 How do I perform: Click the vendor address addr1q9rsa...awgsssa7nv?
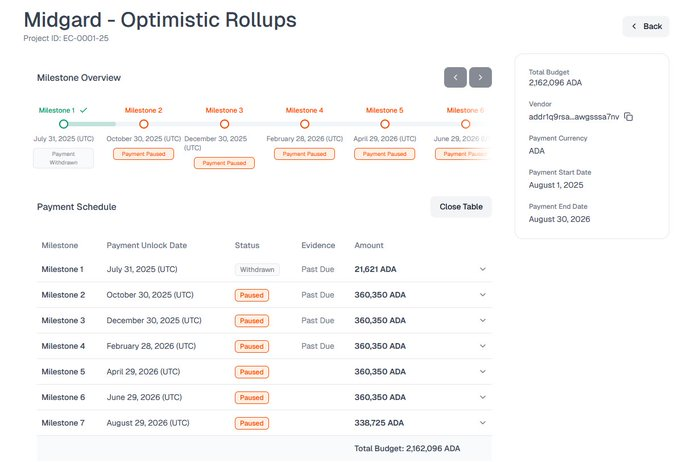pos(574,117)
